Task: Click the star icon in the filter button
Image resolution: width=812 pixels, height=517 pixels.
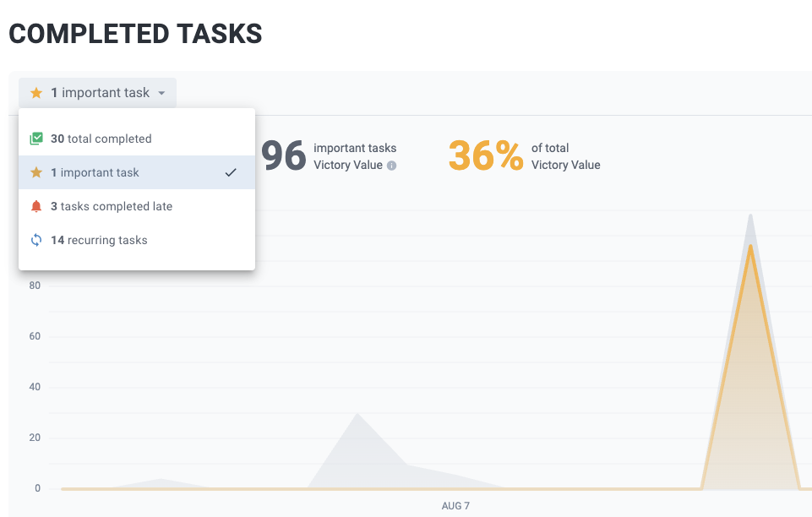Action: pos(36,93)
